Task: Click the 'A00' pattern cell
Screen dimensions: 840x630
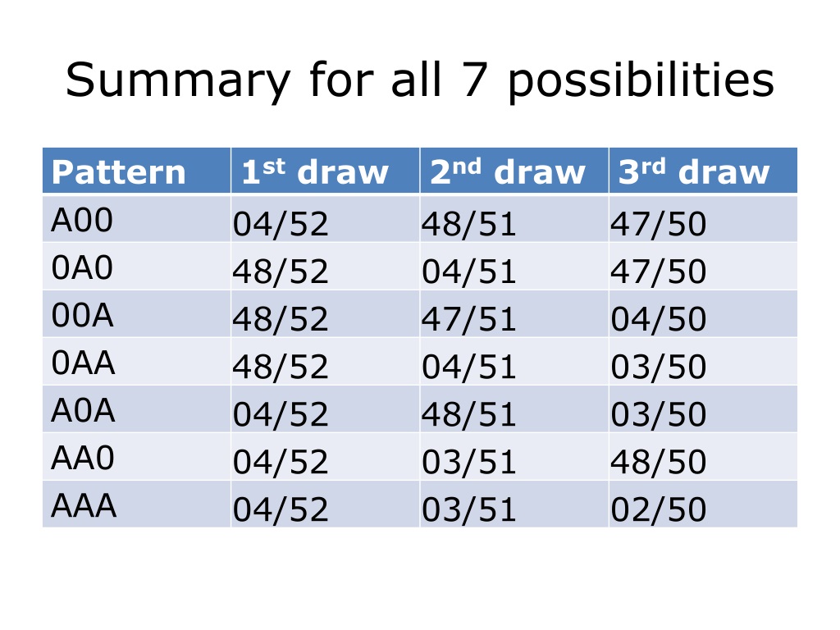Action: point(137,218)
